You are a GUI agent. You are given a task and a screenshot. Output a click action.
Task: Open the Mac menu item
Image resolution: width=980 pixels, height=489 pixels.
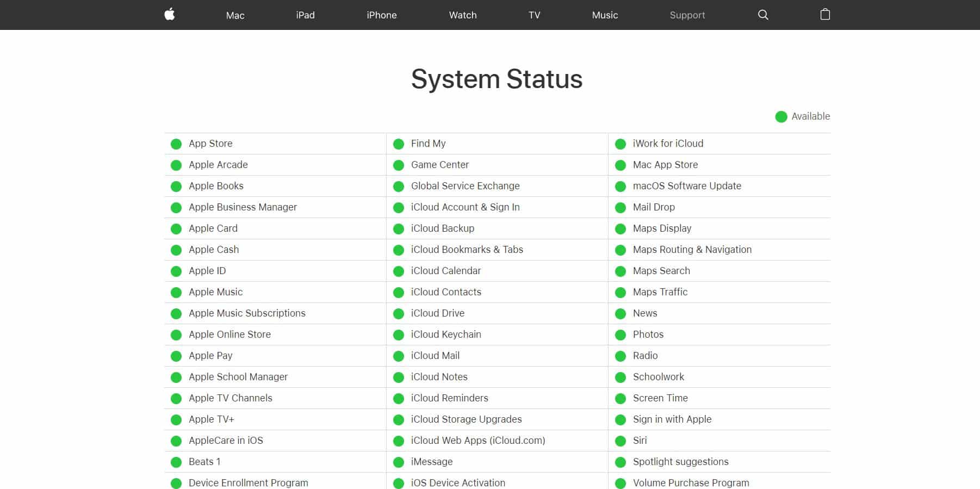click(235, 15)
